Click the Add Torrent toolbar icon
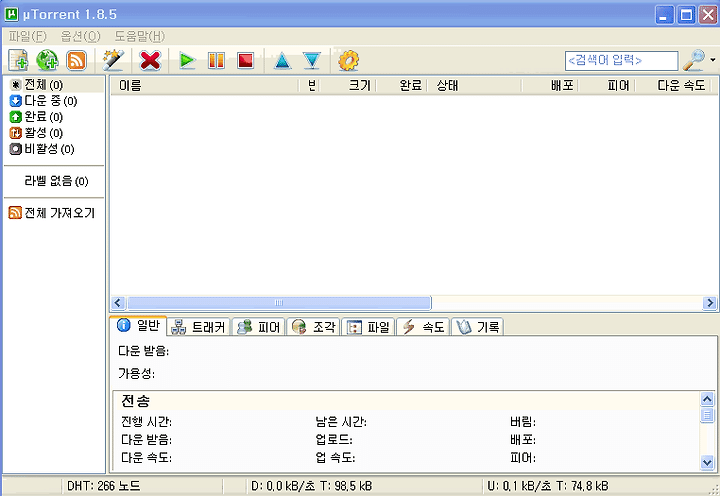The height and width of the screenshot is (496, 720). (18, 60)
